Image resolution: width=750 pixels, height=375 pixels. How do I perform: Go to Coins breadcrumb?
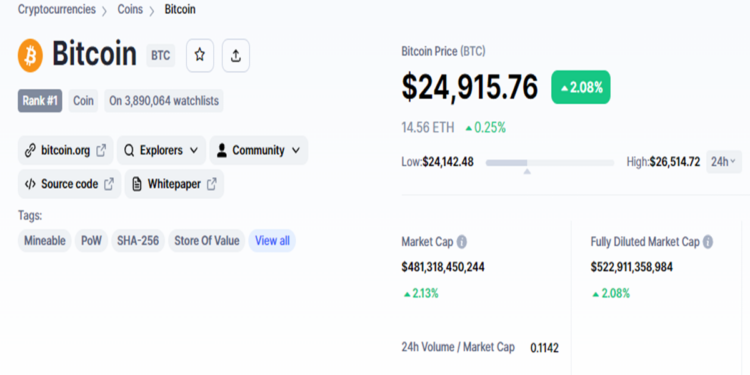click(130, 10)
